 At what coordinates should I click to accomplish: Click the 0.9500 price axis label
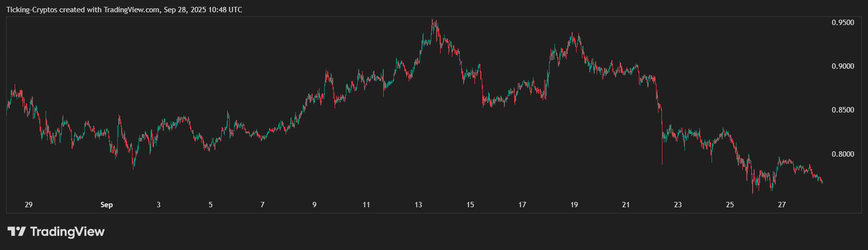842,23
